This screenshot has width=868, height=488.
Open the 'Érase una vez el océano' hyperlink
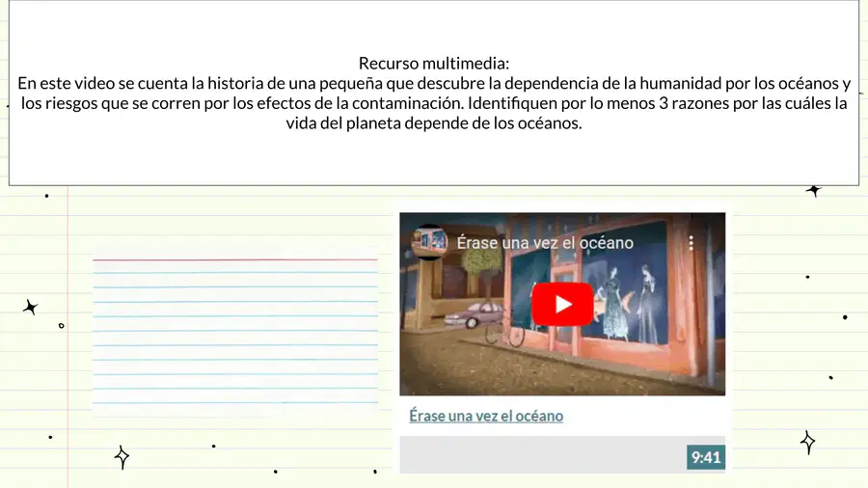(486, 416)
